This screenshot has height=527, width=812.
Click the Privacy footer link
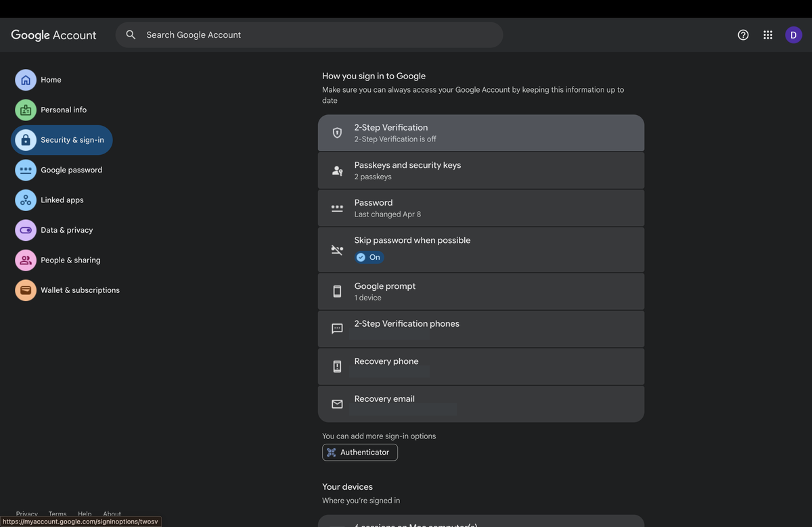27,514
